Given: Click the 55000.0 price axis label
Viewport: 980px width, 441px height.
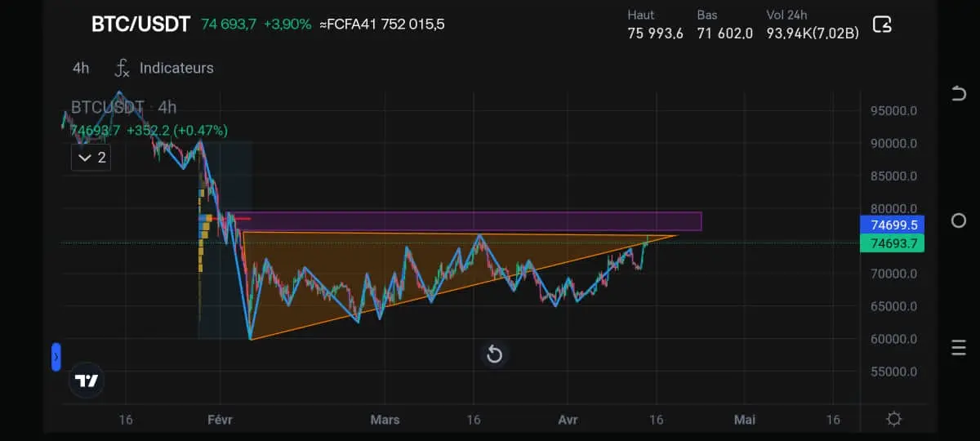Looking at the screenshot, I should tap(893, 372).
